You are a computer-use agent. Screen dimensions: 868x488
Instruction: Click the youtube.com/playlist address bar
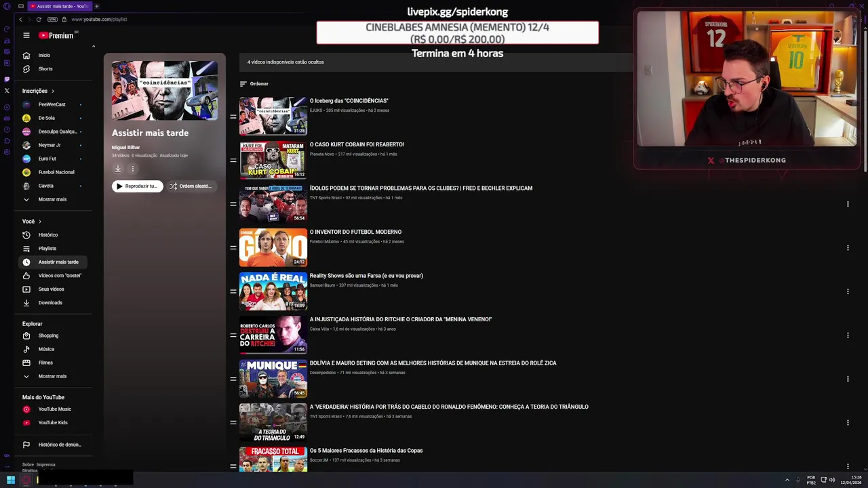(99, 19)
